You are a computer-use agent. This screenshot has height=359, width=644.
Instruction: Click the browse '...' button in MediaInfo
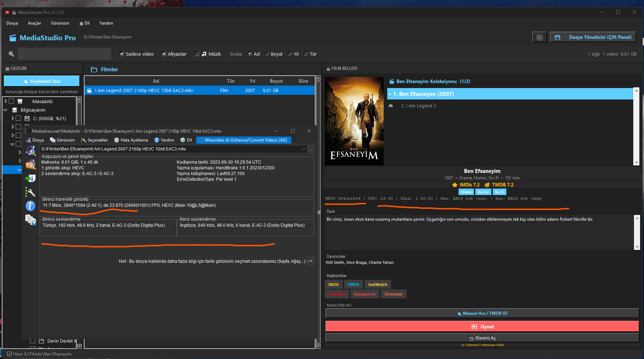[x=311, y=149]
